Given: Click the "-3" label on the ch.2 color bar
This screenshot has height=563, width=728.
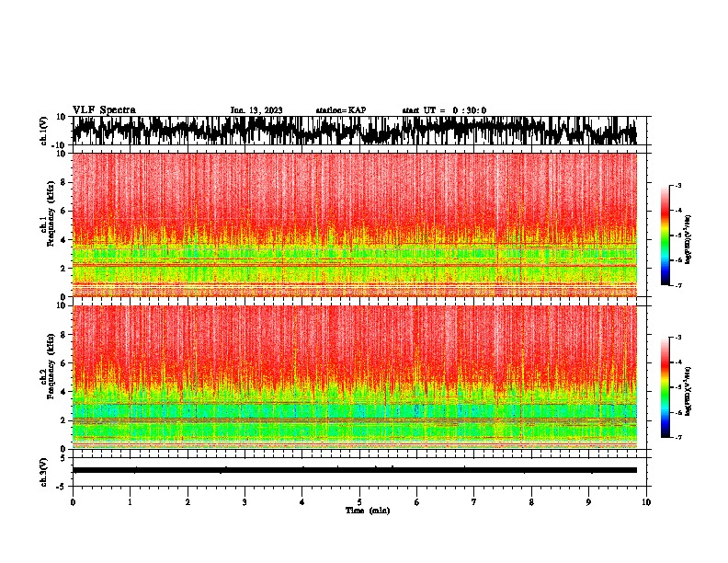Looking at the screenshot, I should pos(678,338).
